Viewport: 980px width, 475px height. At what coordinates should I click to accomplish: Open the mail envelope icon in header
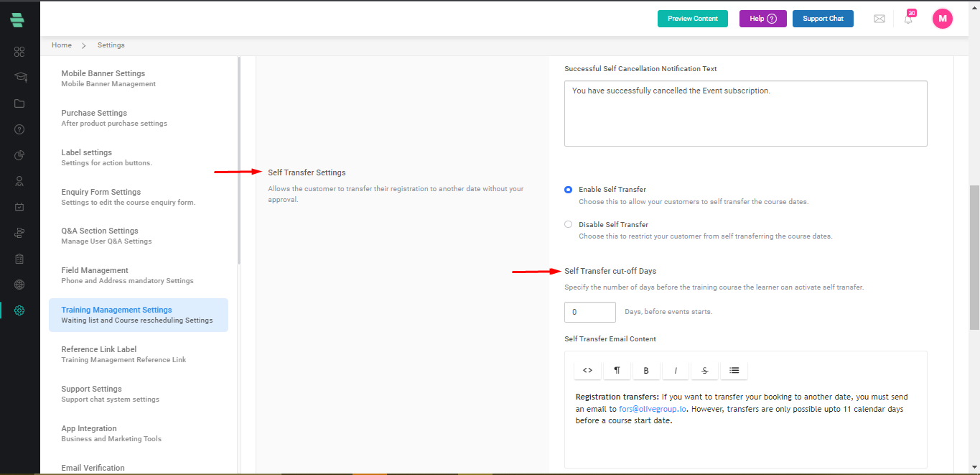tap(879, 19)
